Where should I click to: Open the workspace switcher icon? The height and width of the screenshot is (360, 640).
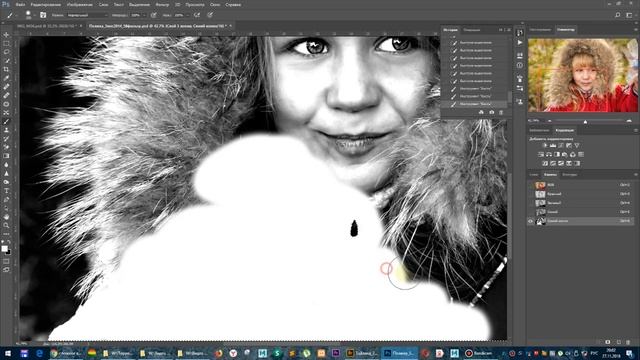pyautogui.click(x=629, y=15)
